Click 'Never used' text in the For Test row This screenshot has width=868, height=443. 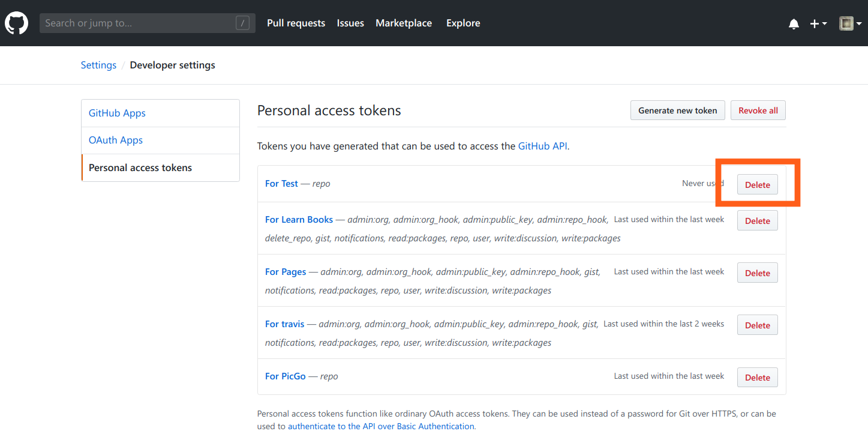[703, 184]
